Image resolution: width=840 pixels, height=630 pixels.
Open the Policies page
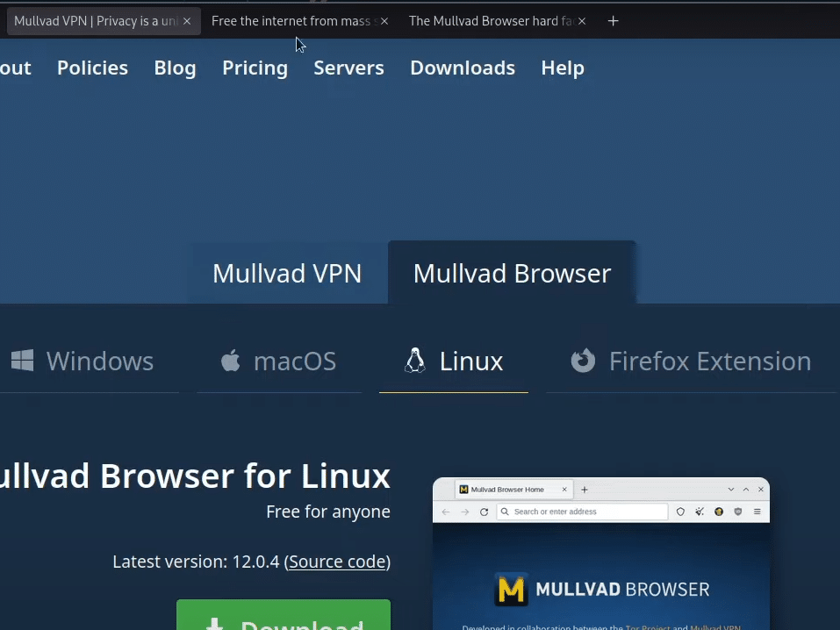pos(92,68)
